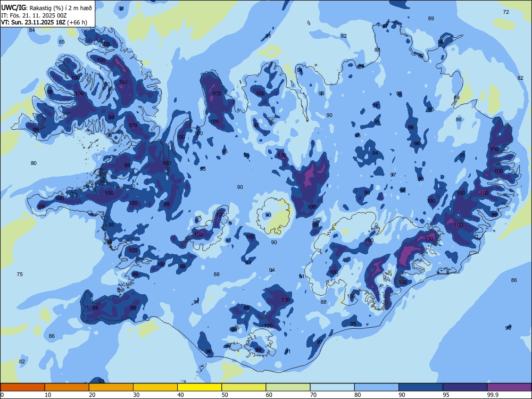
Task: Click the map value "72" in the top-right corner
Action: pyautogui.click(x=506, y=12)
